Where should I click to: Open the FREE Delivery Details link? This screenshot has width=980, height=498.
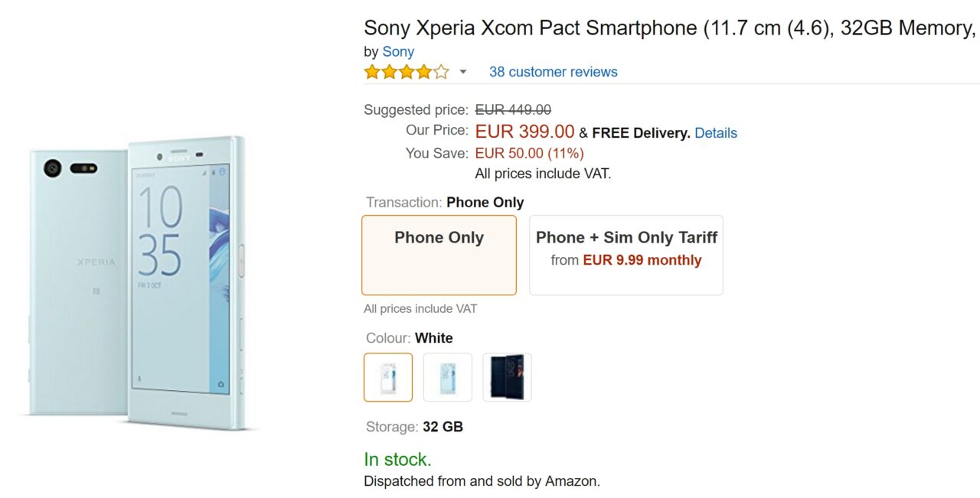point(716,133)
